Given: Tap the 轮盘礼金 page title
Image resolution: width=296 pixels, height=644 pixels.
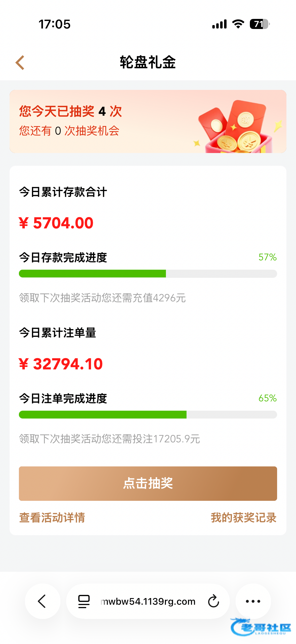Looking at the screenshot, I should coord(148,62).
